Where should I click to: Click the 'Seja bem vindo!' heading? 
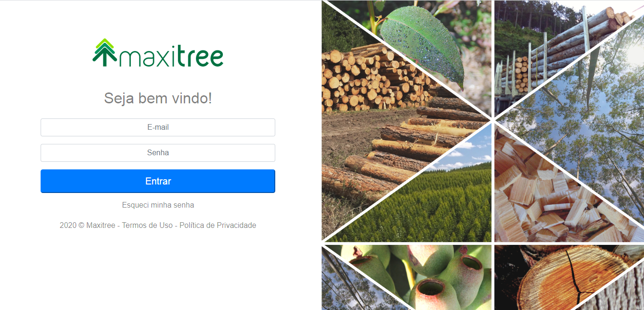pyautogui.click(x=158, y=98)
